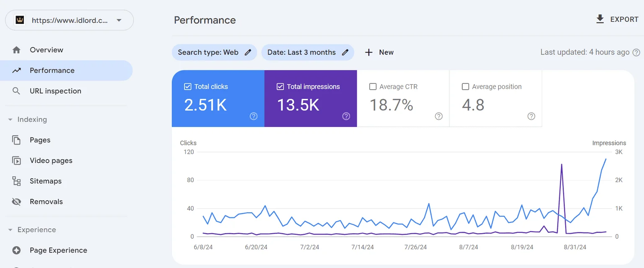
Task: Click help icon in Average CTR card
Action: [439, 116]
